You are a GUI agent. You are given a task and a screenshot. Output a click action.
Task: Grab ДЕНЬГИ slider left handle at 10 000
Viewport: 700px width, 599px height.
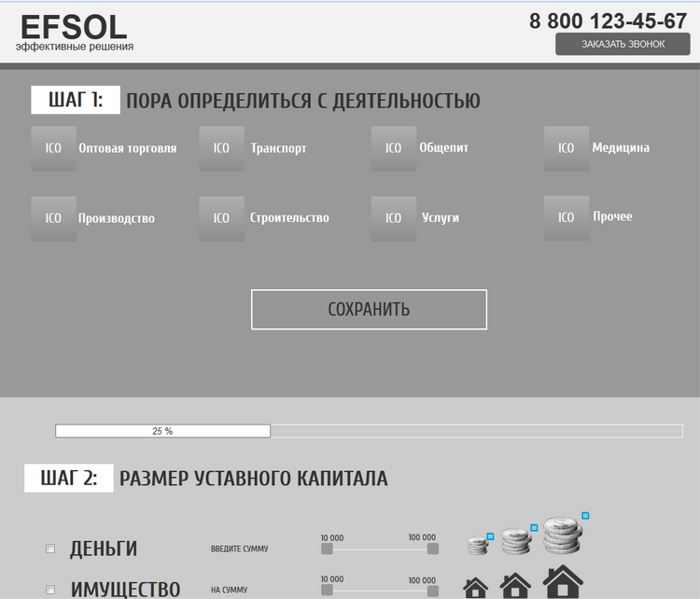point(327,549)
